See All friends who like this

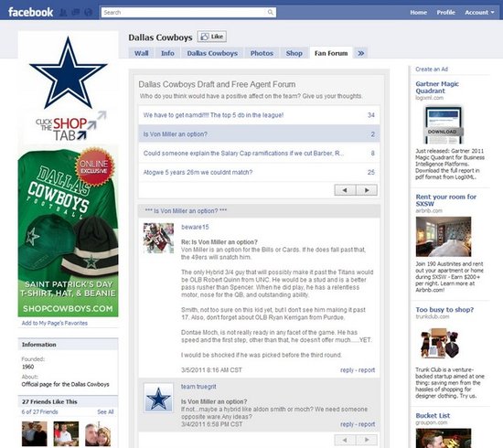tap(105, 411)
